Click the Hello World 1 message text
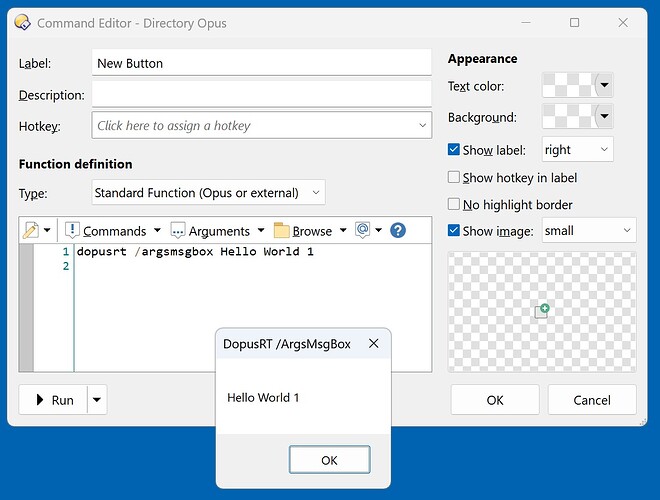Screen dimensions: 660x500 pos(263,397)
